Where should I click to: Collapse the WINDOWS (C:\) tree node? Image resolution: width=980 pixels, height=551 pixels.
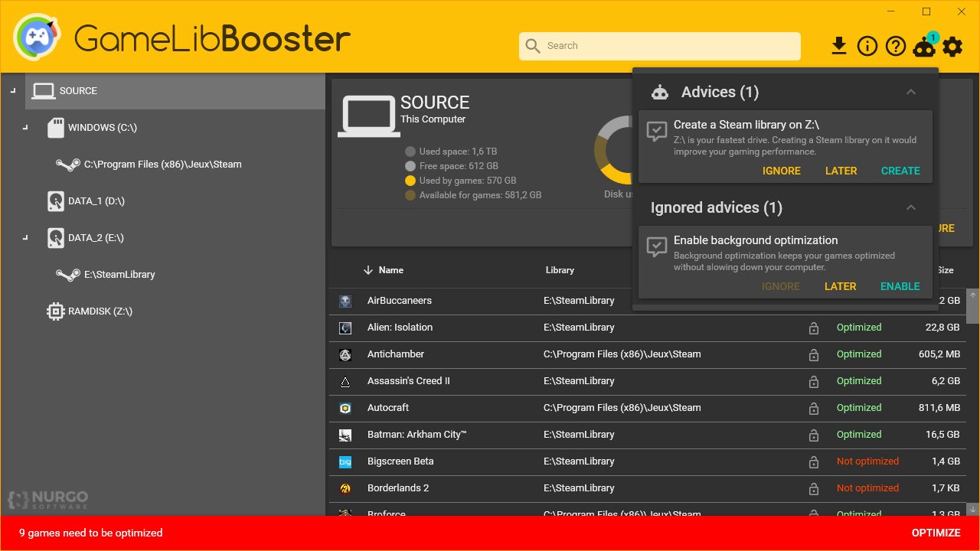coord(27,127)
